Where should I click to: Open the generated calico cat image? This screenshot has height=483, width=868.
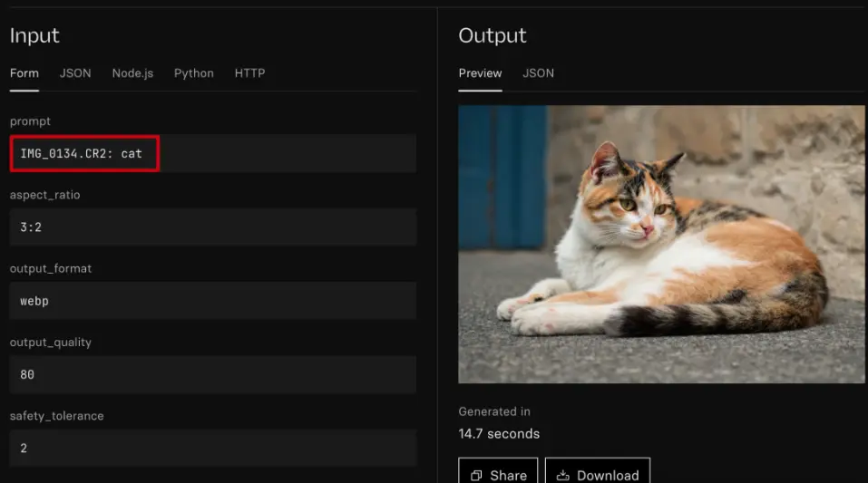click(661, 244)
